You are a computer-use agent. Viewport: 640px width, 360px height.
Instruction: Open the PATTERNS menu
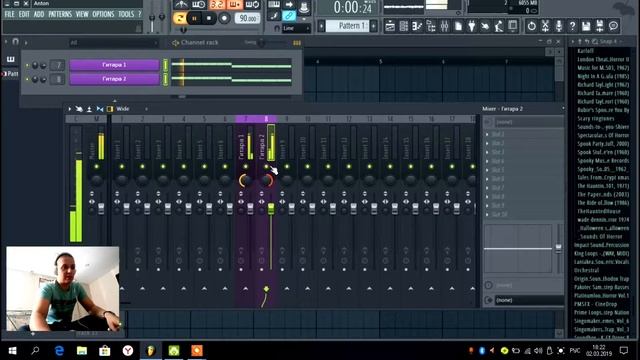tap(60, 14)
